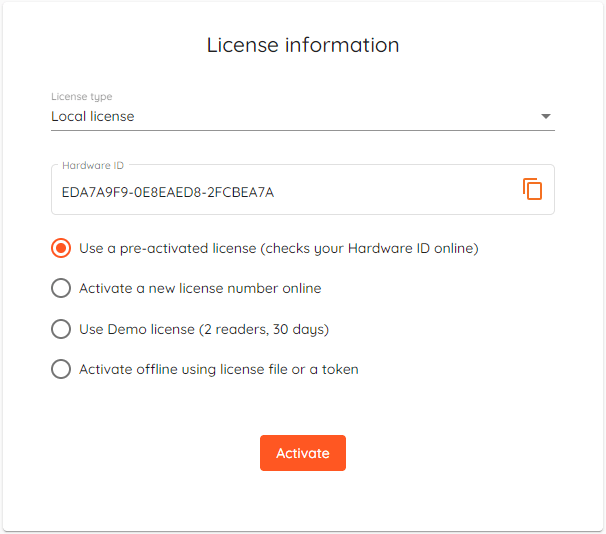Click the EDA7A9F9-0E8EAED8-2FCBEA7A value text
The image size is (606, 534).
[168, 192]
